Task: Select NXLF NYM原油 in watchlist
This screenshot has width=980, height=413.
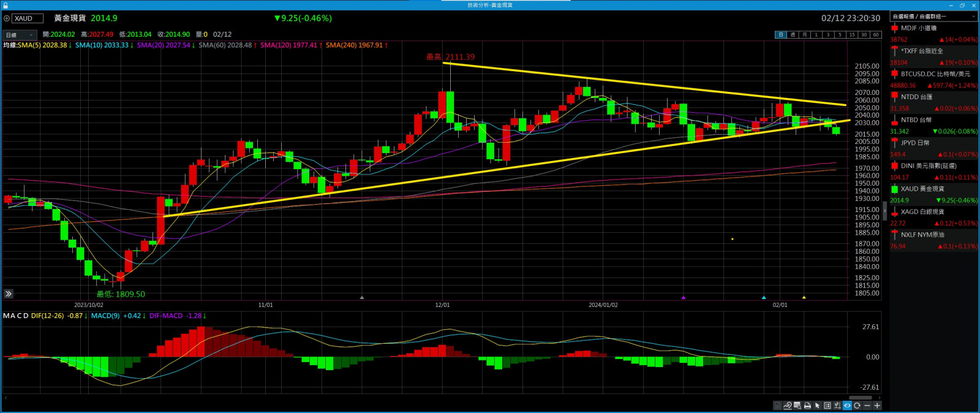Action: (934, 240)
